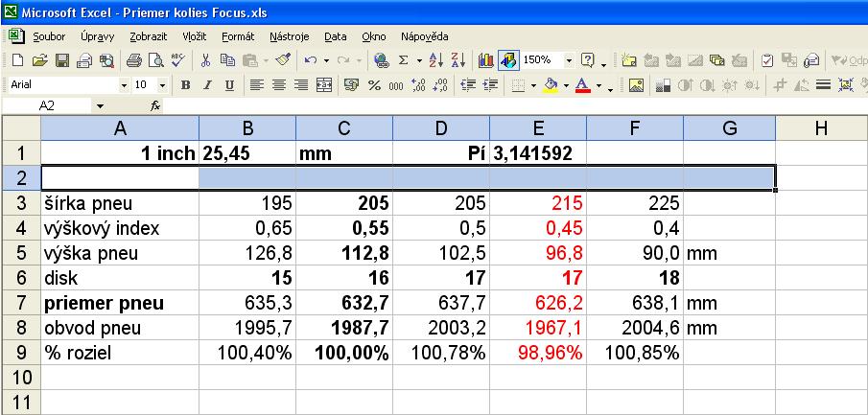
Task: Sort ascending with the A-Z icon
Action: 434,60
